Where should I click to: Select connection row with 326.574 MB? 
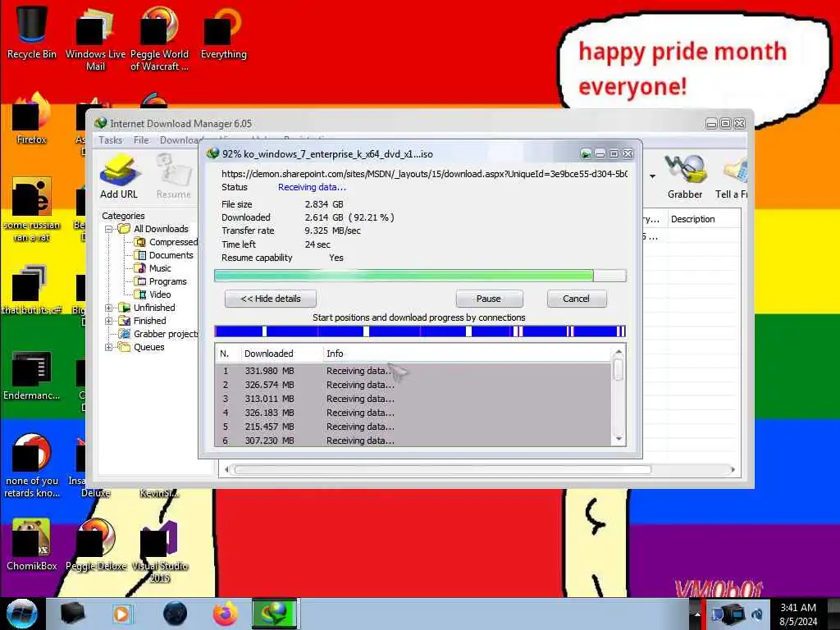pyautogui.click(x=413, y=385)
